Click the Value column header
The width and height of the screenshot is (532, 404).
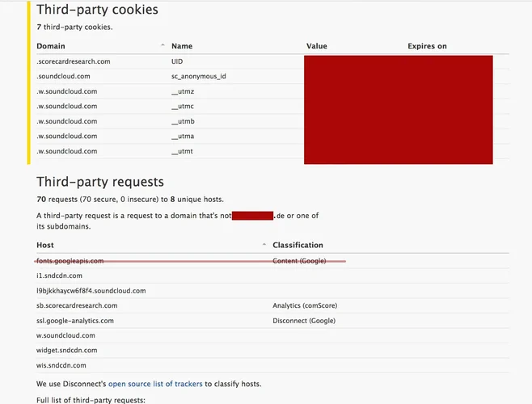[317, 47]
